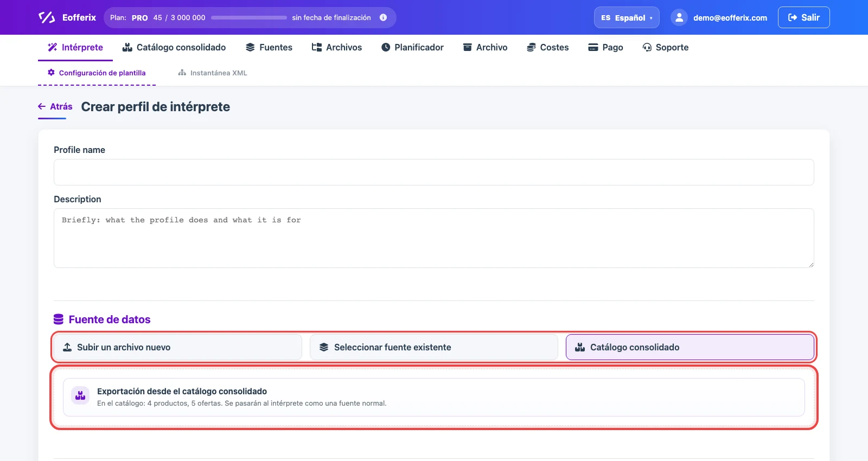
Task: Open the Fuentes tab
Action: click(x=269, y=47)
